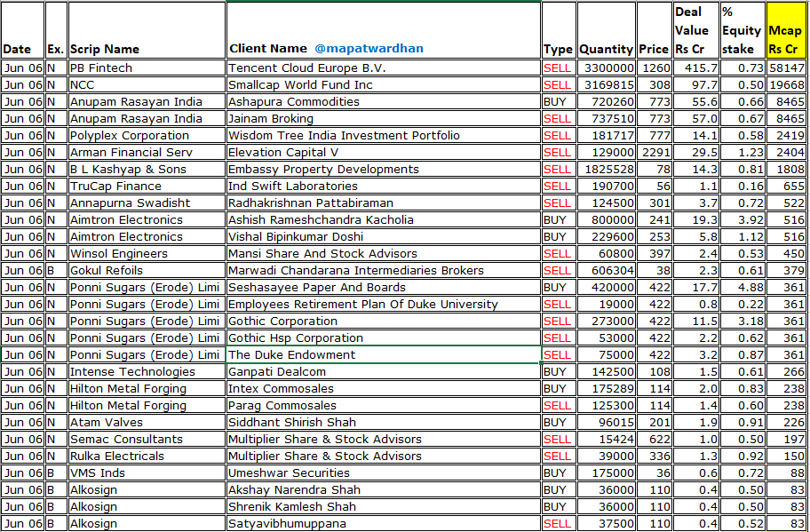Image resolution: width=810 pixels, height=532 pixels.
Task: Click Parag Commosales client cell
Action: pyautogui.click(x=384, y=406)
